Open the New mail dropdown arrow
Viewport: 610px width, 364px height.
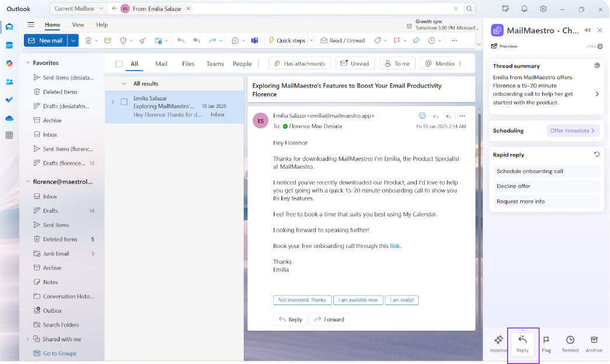pos(73,40)
